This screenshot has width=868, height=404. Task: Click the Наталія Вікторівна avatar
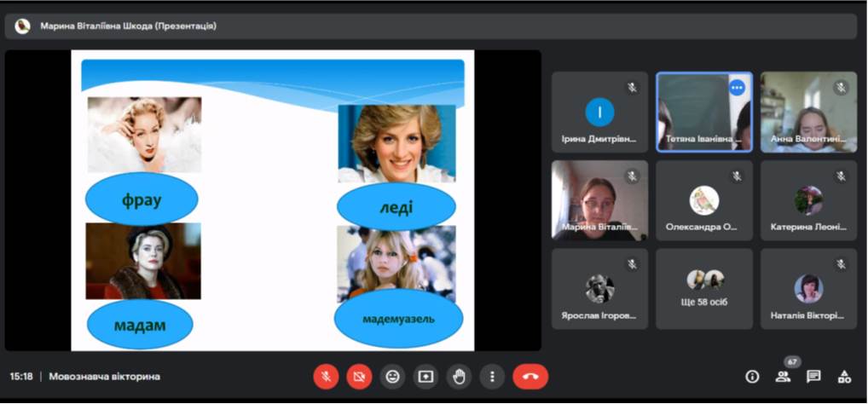pos(809,289)
